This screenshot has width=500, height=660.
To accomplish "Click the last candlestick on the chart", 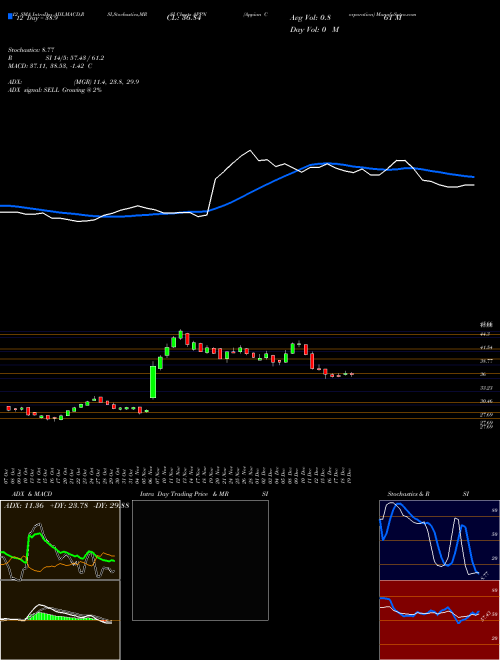I will [352, 374].
